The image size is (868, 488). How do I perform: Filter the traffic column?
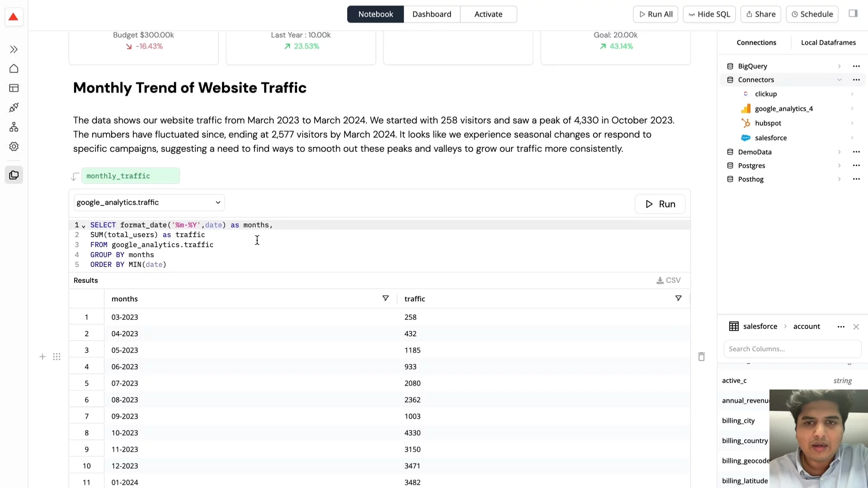[x=678, y=298]
